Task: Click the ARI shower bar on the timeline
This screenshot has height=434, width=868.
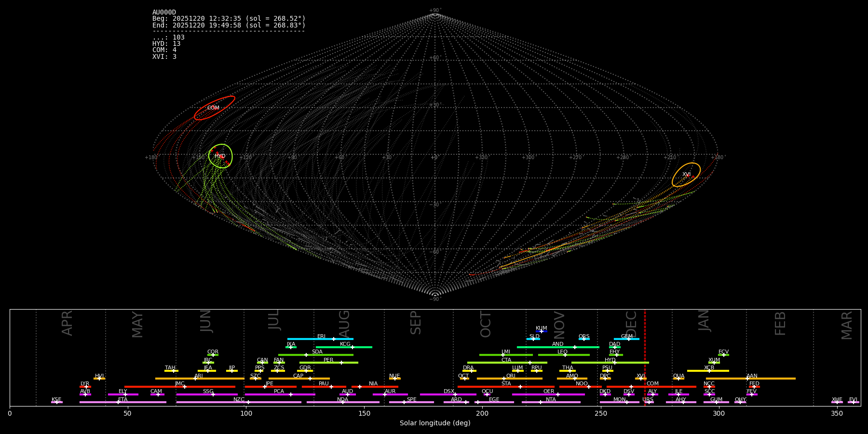Action: click(x=200, y=379)
